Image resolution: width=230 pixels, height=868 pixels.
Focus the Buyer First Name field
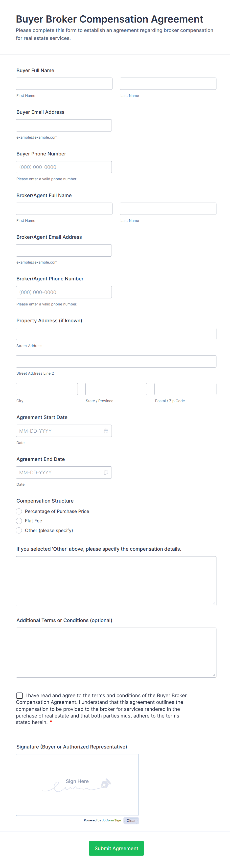(x=64, y=84)
